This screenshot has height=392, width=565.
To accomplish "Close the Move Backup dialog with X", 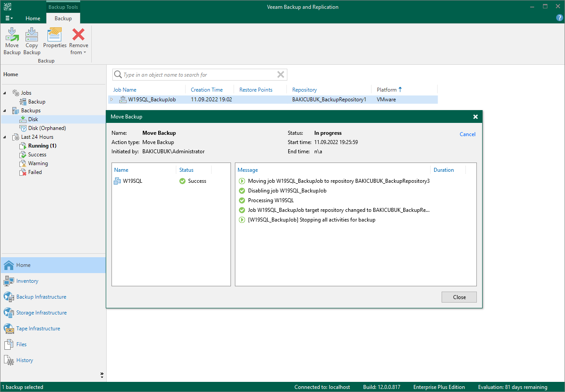I will coord(476,117).
